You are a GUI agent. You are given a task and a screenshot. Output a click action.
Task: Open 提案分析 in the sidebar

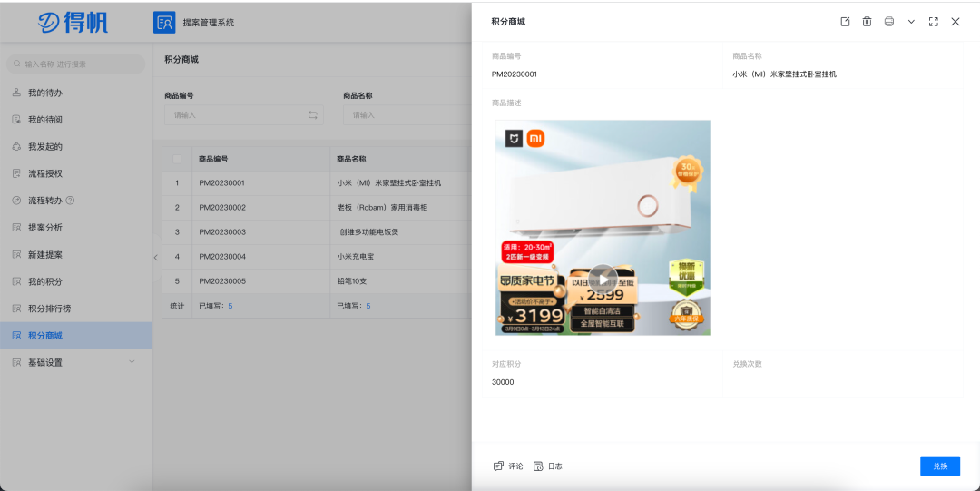pos(75,228)
